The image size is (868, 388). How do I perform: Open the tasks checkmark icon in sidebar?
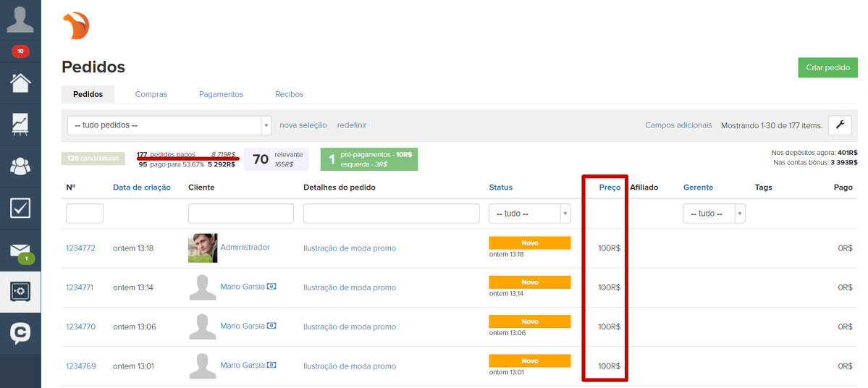(x=20, y=208)
